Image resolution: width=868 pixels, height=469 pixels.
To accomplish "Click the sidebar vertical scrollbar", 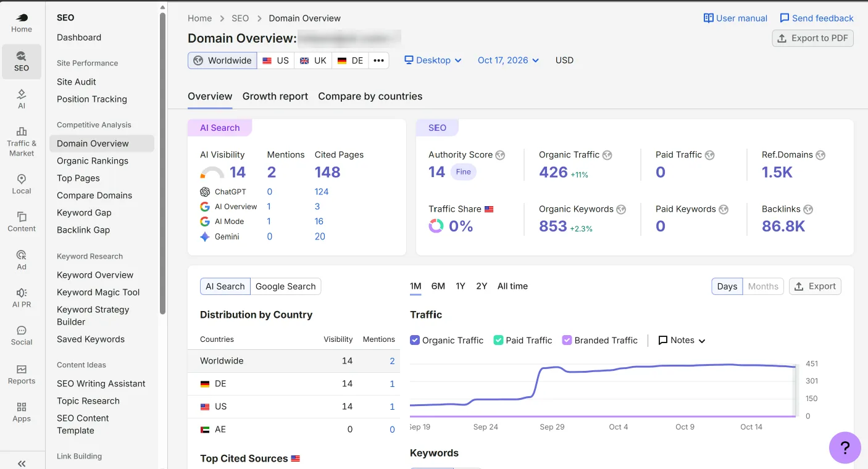I will [x=162, y=164].
